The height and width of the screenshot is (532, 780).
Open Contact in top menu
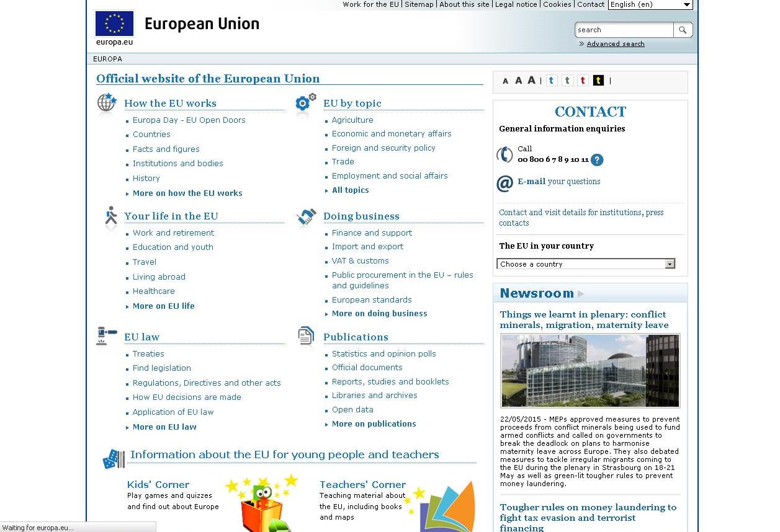point(591,4)
